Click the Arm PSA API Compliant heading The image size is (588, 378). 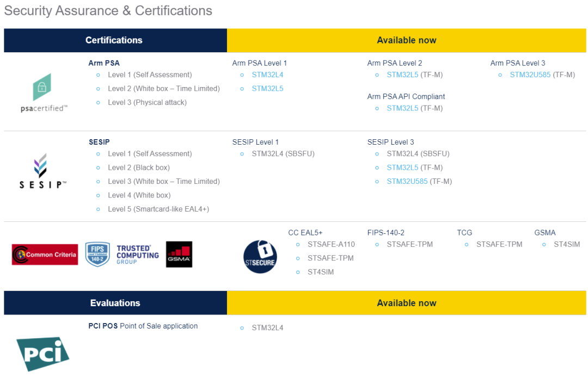(406, 96)
